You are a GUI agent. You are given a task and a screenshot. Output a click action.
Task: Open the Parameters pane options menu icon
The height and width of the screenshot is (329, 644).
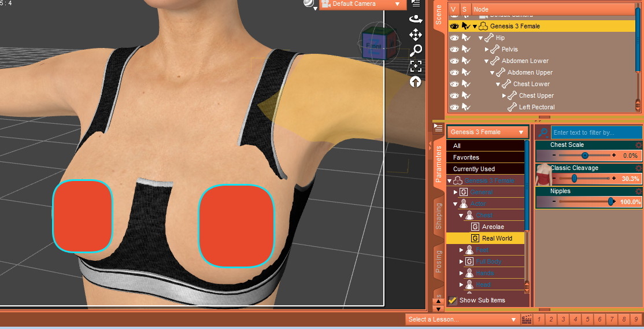438,127
